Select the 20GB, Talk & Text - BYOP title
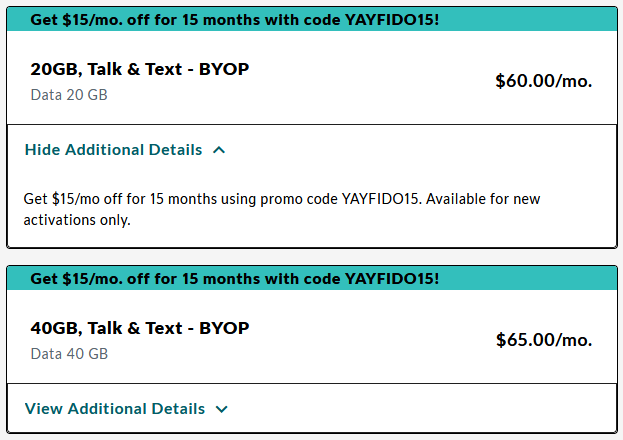Image resolution: width=623 pixels, height=440 pixels. (x=140, y=70)
